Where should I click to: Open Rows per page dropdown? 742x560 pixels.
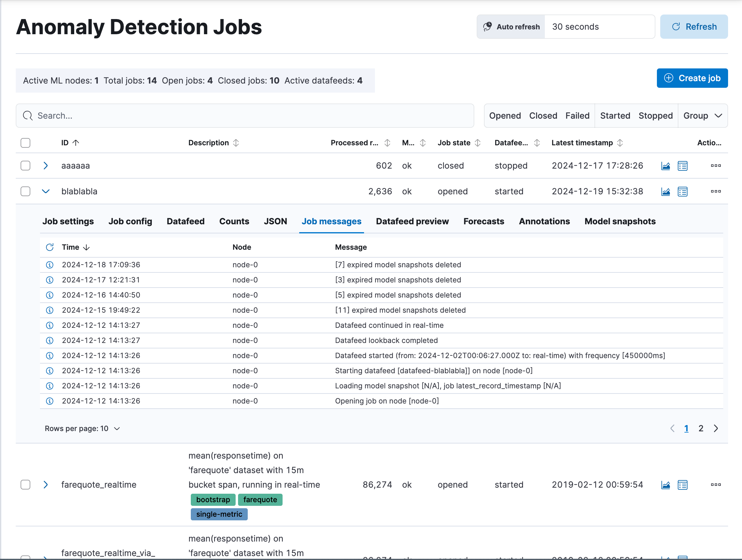click(x=82, y=429)
